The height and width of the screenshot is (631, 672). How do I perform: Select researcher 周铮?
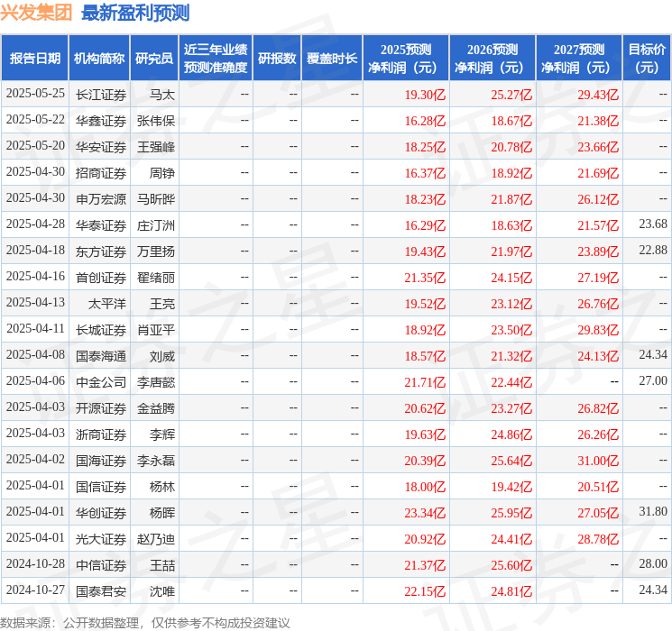(162, 173)
